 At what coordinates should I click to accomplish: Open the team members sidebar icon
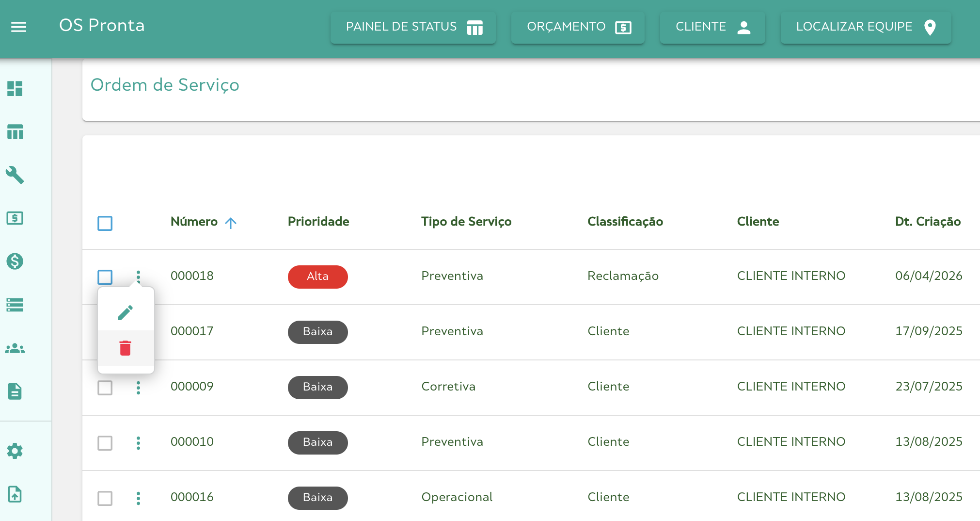(15, 348)
